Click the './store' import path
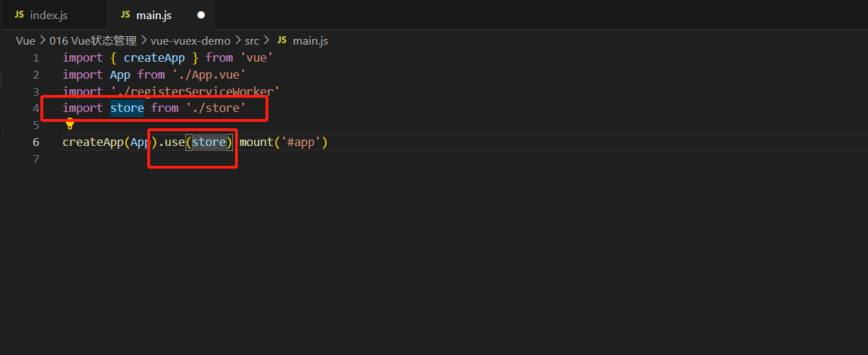This screenshot has height=355, width=868. (216, 108)
